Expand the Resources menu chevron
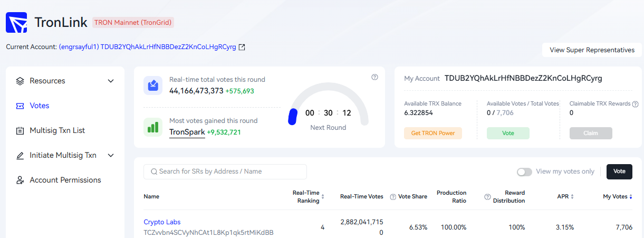644x238 pixels. click(111, 81)
